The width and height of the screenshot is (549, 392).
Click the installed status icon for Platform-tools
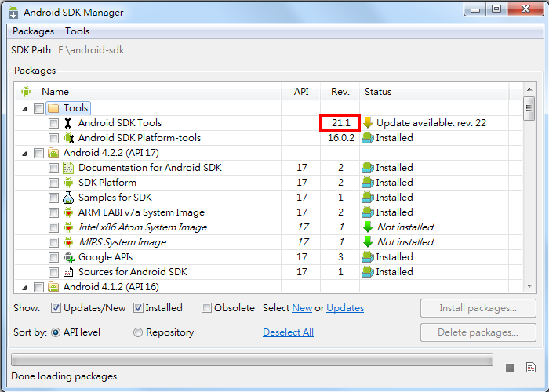click(x=367, y=138)
